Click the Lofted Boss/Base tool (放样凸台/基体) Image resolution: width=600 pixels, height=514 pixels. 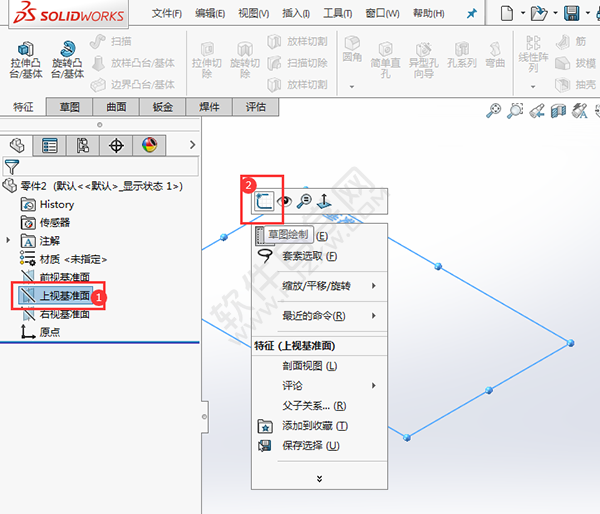pyautogui.click(x=133, y=63)
